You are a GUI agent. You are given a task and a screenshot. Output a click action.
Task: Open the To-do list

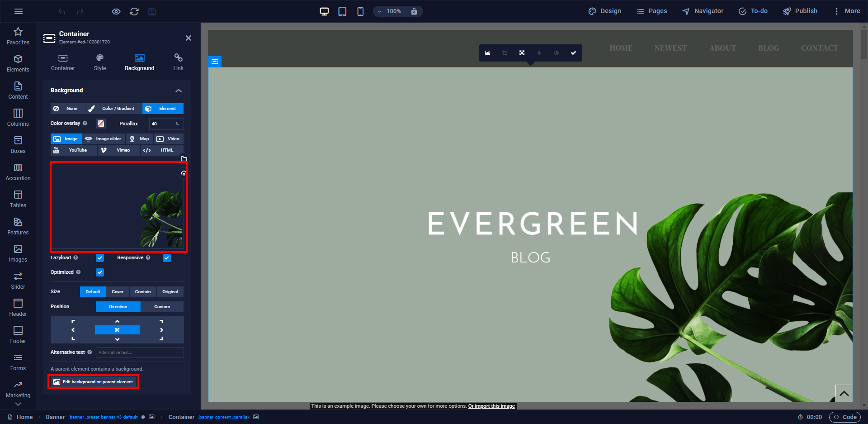tap(753, 11)
